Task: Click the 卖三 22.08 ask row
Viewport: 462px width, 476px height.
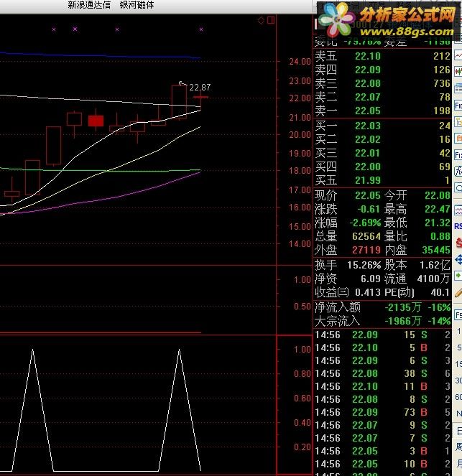Action: 382,83
